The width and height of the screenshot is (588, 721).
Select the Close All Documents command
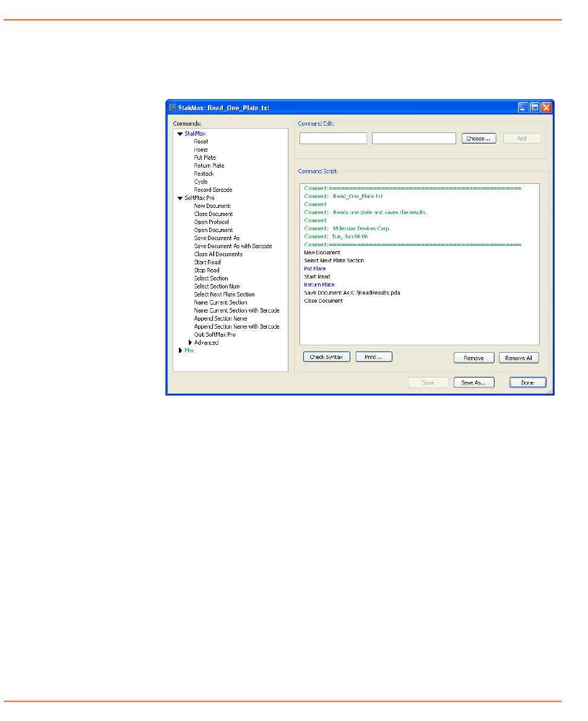pyautogui.click(x=218, y=254)
